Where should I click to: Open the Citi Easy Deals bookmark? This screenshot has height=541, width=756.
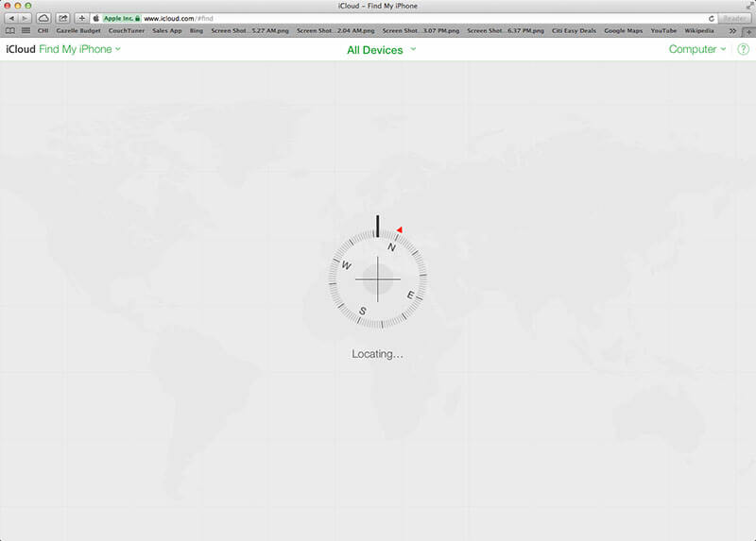tap(574, 31)
